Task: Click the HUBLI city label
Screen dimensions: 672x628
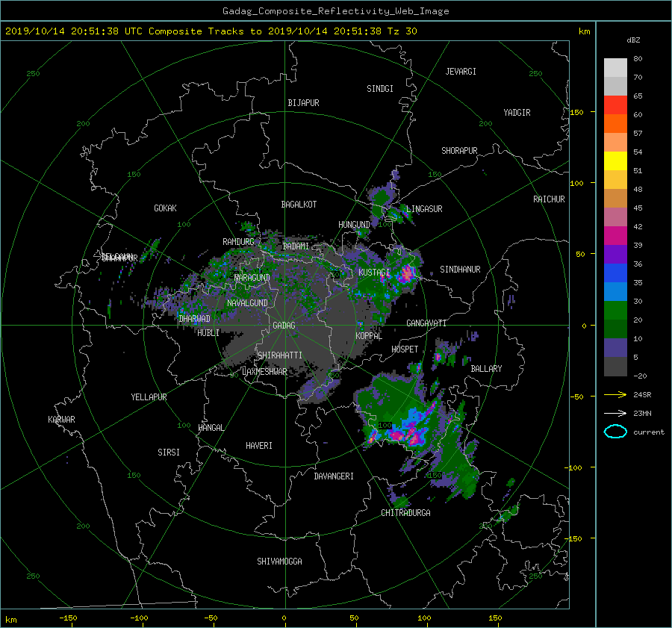Action: pos(208,332)
